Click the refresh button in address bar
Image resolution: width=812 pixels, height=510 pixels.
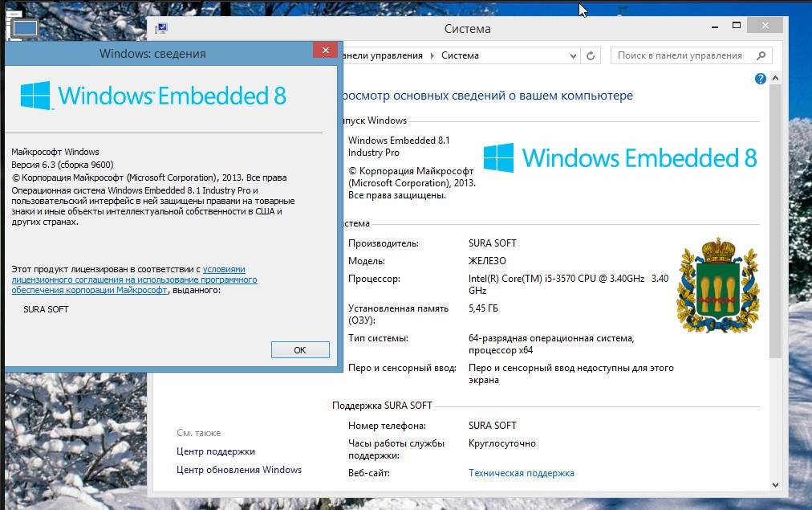(591, 55)
